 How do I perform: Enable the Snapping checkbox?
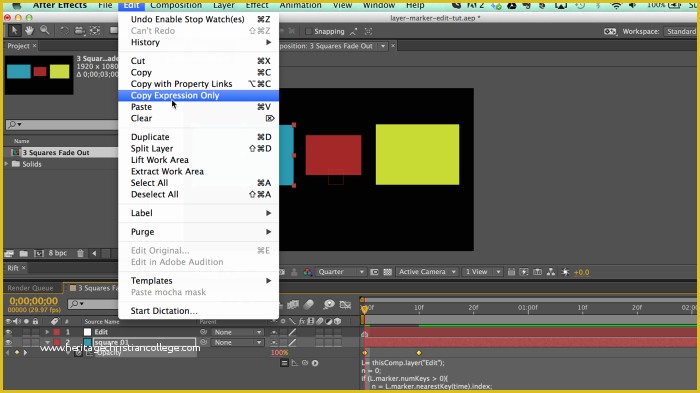click(308, 31)
